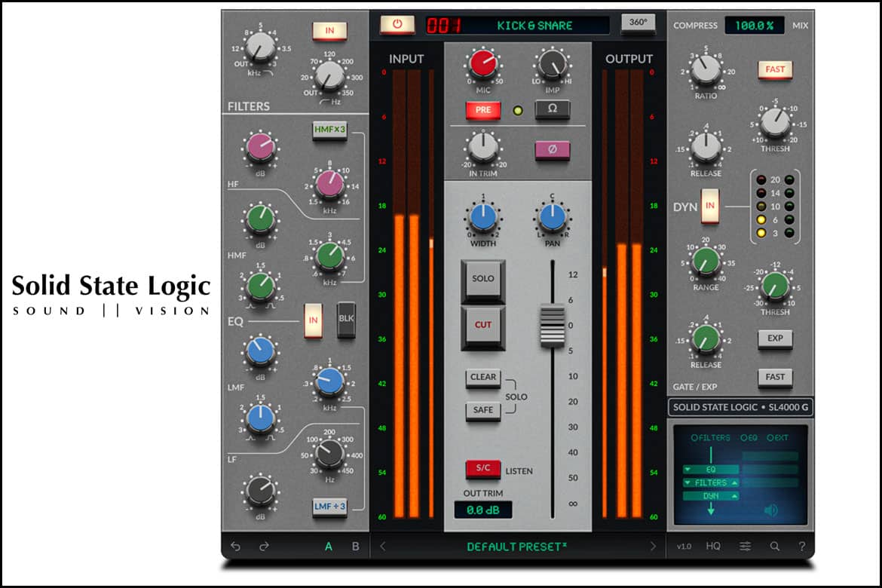
Task: Click the 360° button
Action: 638,23
